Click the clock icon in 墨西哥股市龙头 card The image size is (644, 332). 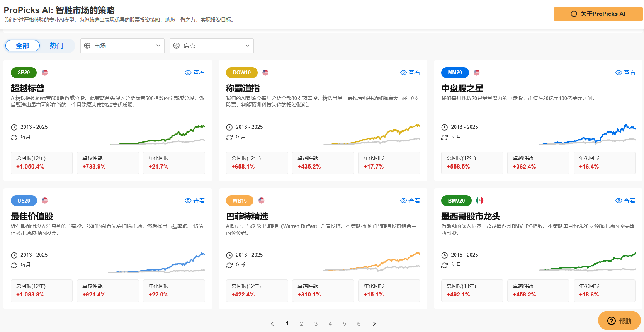click(x=445, y=255)
